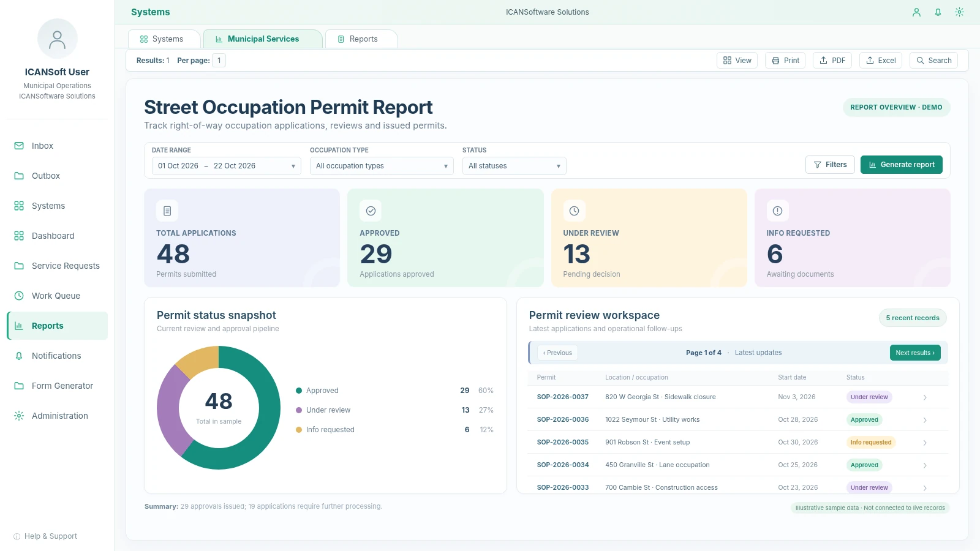Click the green Approved legend dot
Viewport: 980px width, 551px height.
click(x=299, y=391)
